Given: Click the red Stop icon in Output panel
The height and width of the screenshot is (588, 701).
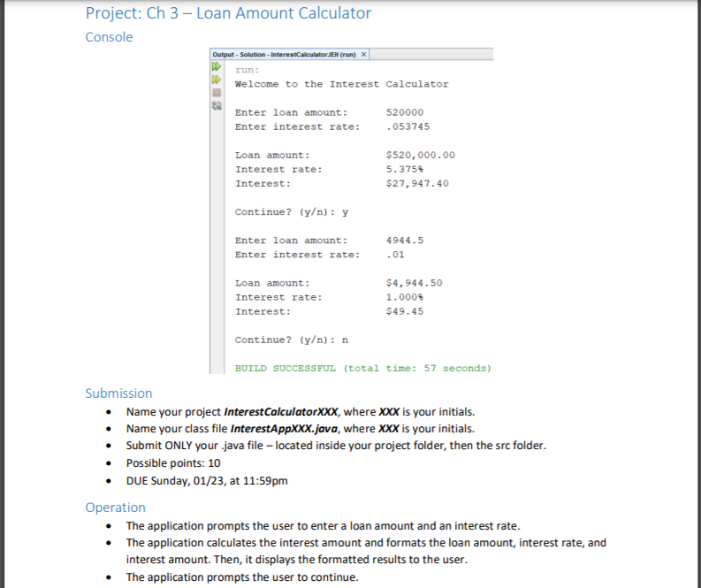Looking at the screenshot, I should [x=217, y=93].
